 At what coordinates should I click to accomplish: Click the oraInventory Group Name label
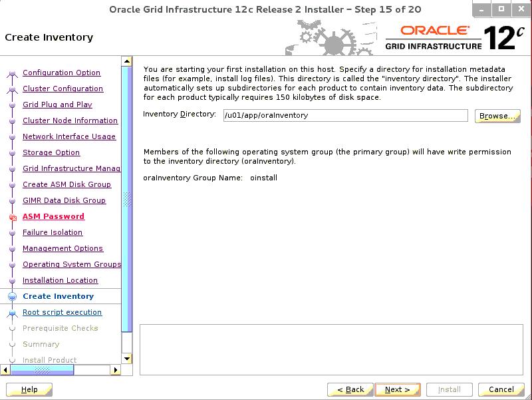pos(193,178)
